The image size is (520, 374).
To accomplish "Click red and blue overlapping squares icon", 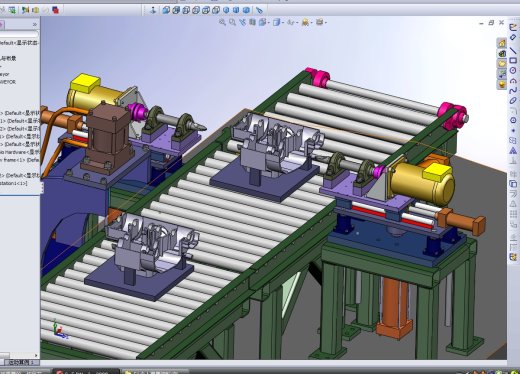I will click(56, 10).
